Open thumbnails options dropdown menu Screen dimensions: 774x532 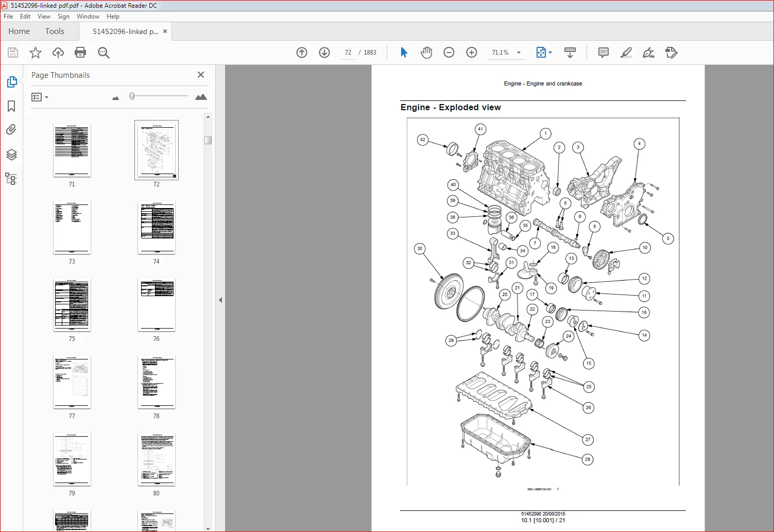pyautogui.click(x=40, y=97)
